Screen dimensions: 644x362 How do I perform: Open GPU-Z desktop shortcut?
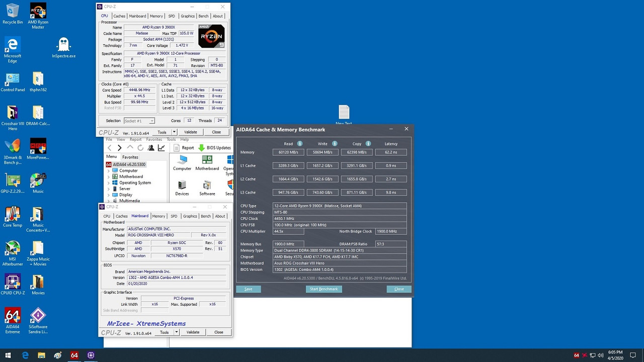pos(13,184)
